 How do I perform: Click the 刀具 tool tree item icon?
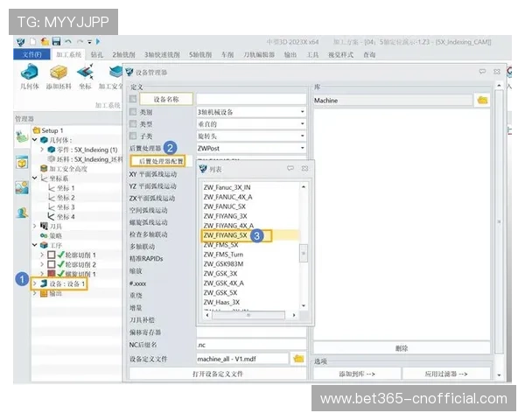tap(44, 226)
